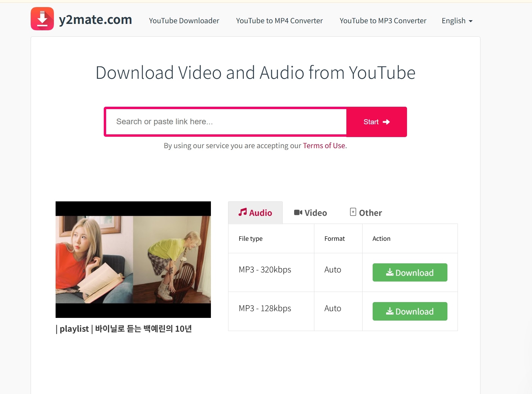Go to YouTube to MP3 Converter

(383, 21)
